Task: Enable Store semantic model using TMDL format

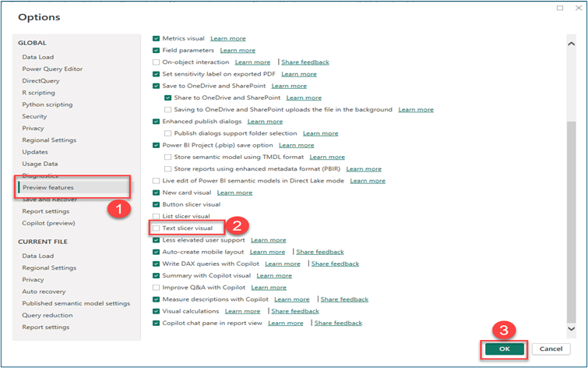Action: coord(168,157)
